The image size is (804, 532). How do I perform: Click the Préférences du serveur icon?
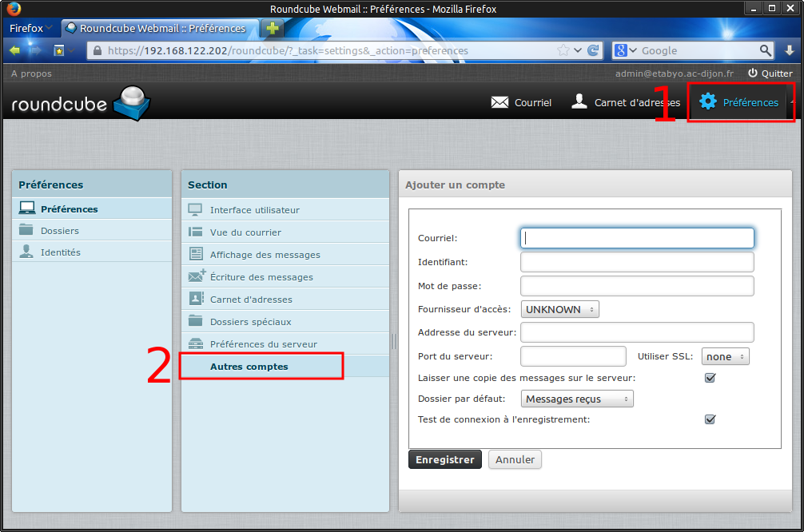pos(195,343)
